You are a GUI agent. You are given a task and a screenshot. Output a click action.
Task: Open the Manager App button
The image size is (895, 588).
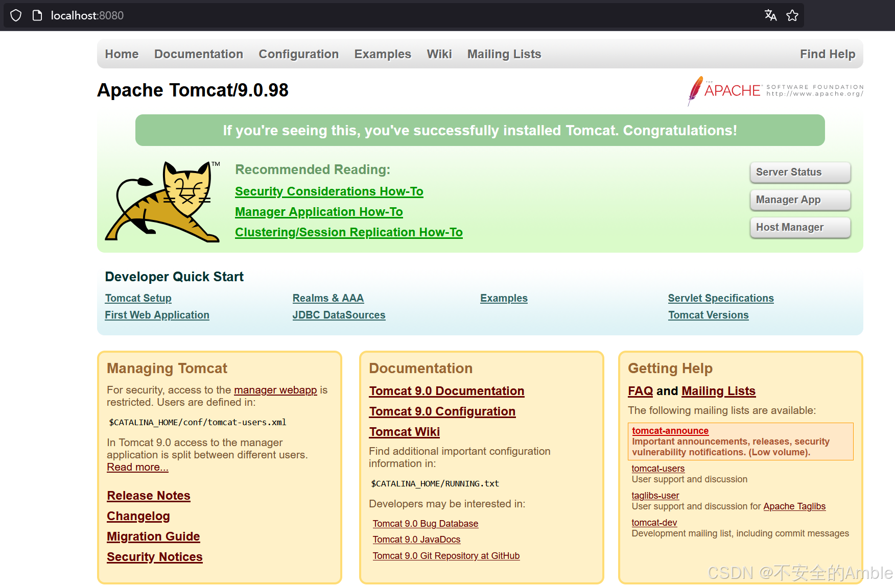[x=800, y=200]
